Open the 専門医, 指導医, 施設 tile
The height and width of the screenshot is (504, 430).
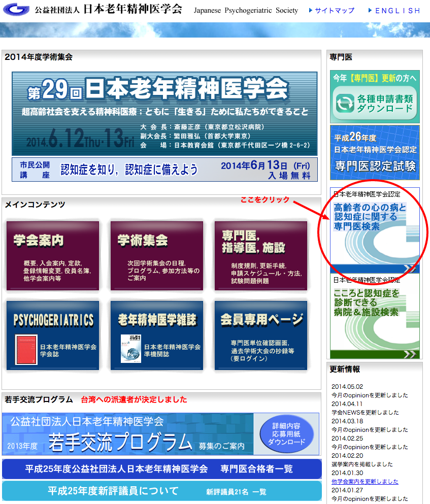click(x=261, y=255)
